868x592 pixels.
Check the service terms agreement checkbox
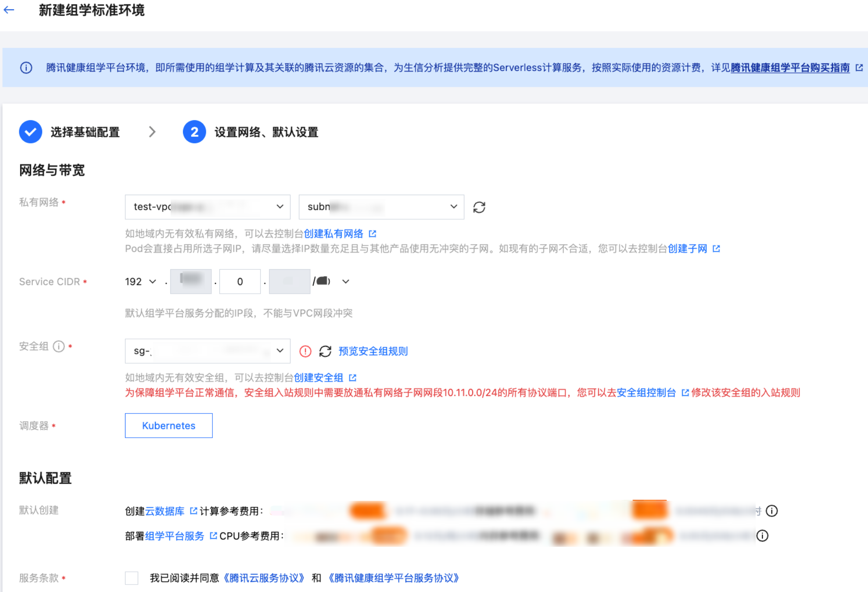click(132, 578)
